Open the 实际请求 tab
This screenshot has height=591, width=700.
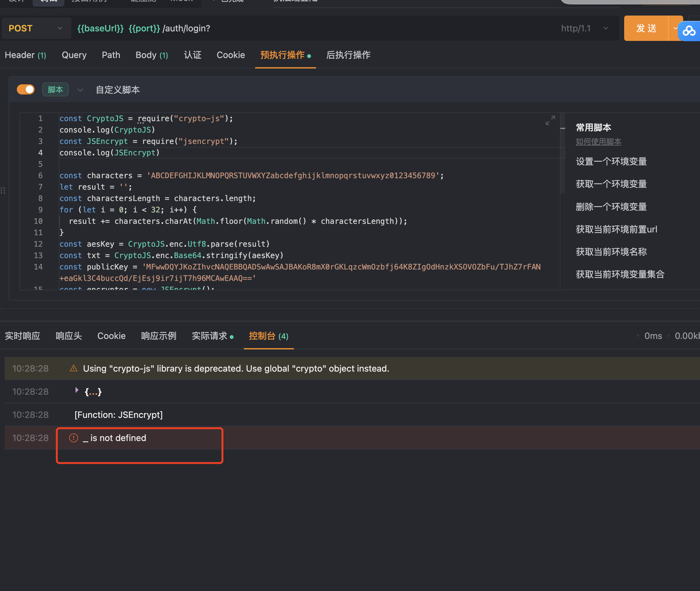[x=213, y=336]
